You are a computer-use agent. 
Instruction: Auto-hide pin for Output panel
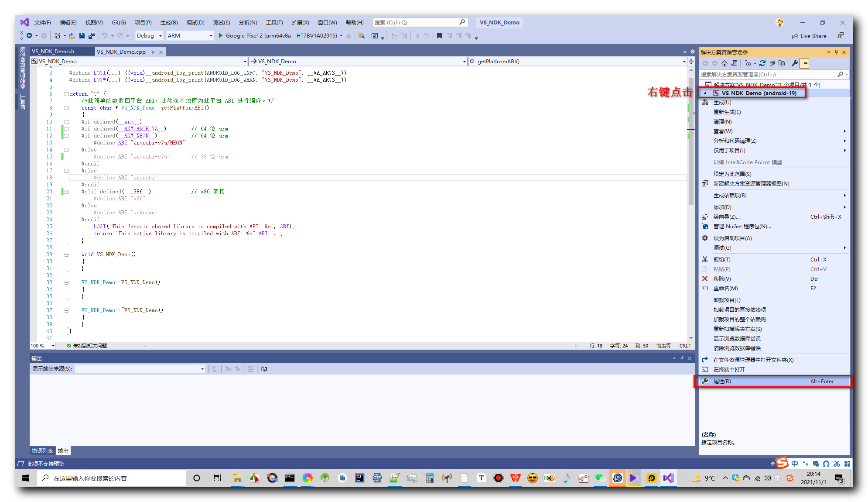(682, 358)
